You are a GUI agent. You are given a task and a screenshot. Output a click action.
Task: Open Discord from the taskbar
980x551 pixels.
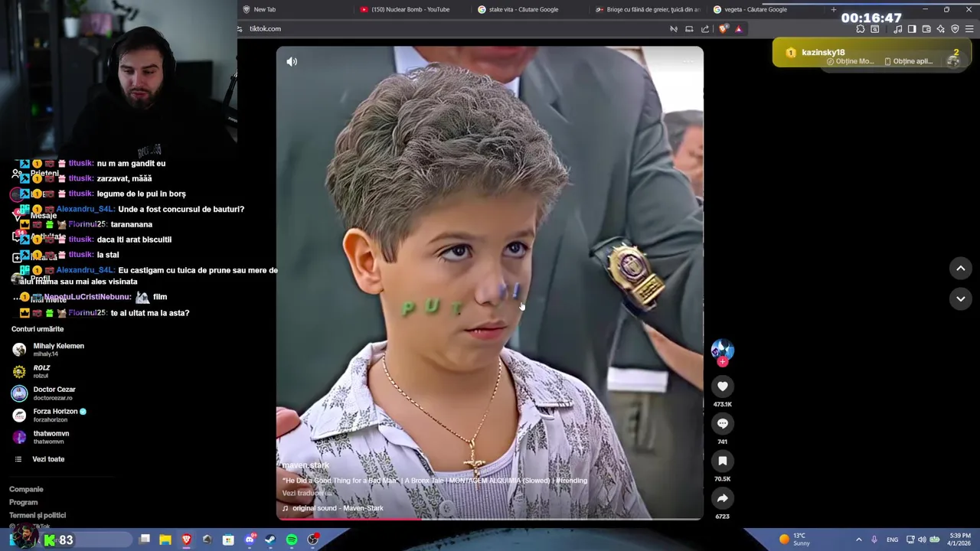point(250,540)
